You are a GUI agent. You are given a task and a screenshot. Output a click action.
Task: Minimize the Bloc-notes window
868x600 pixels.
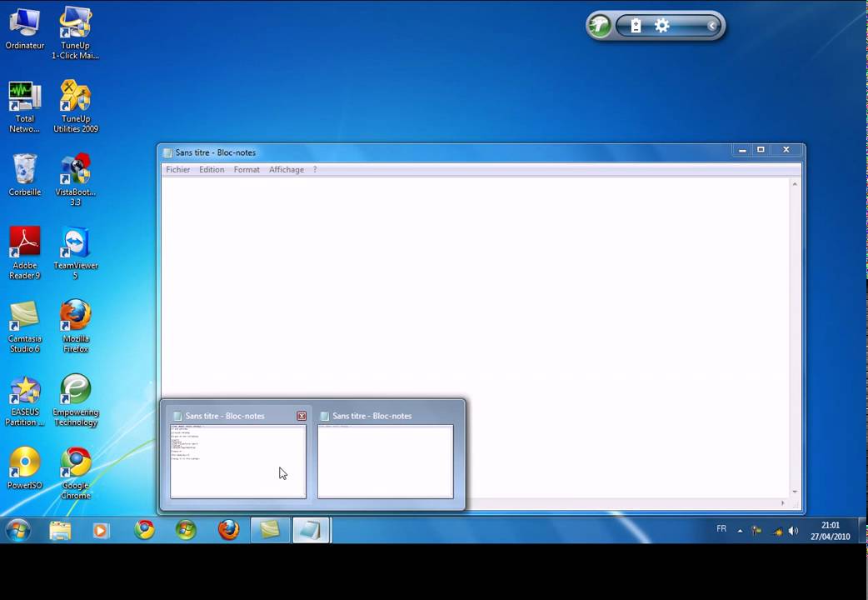[x=742, y=150]
